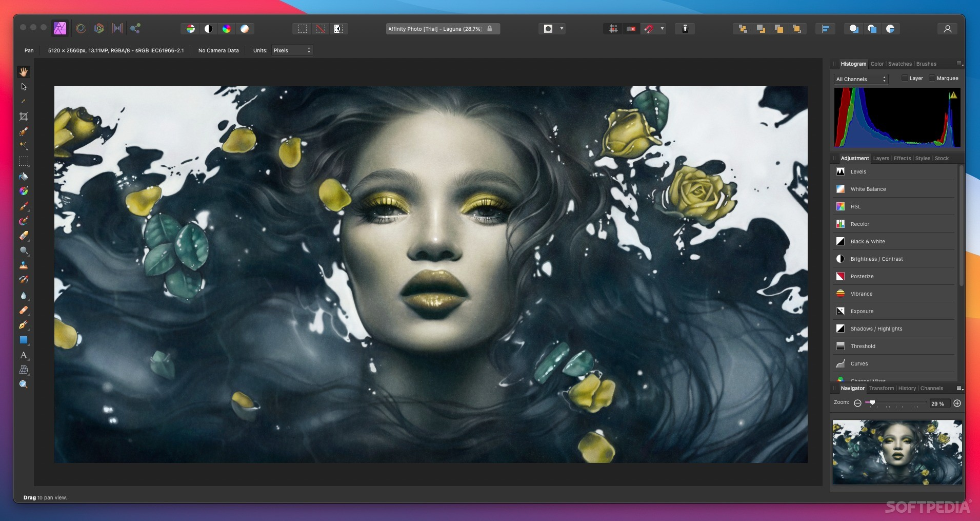Add a Black & White adjustment

tap(894, 241)
